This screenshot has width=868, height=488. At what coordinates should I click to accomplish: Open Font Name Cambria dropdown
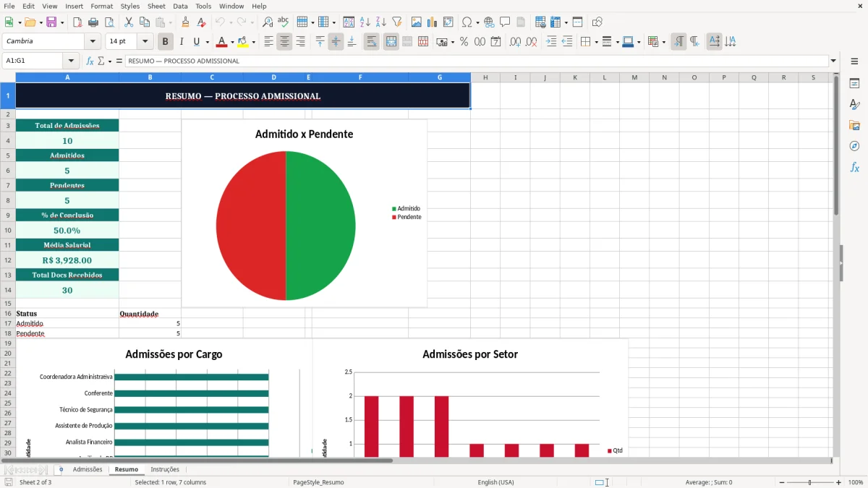pos(93,42)
